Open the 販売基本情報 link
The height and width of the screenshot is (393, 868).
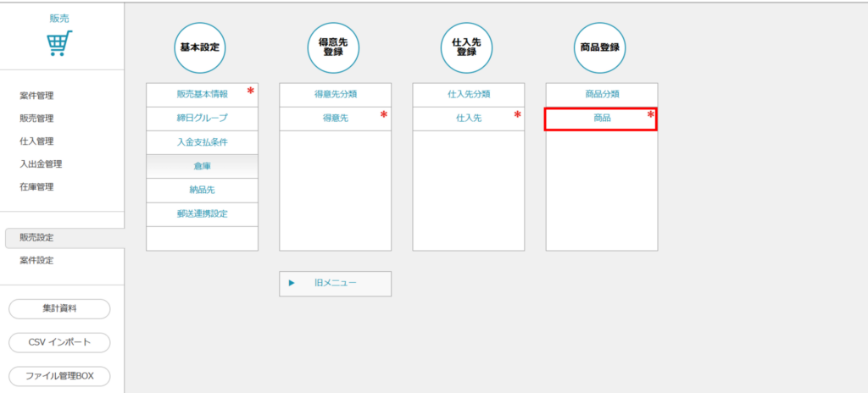[x=202, y=94]
